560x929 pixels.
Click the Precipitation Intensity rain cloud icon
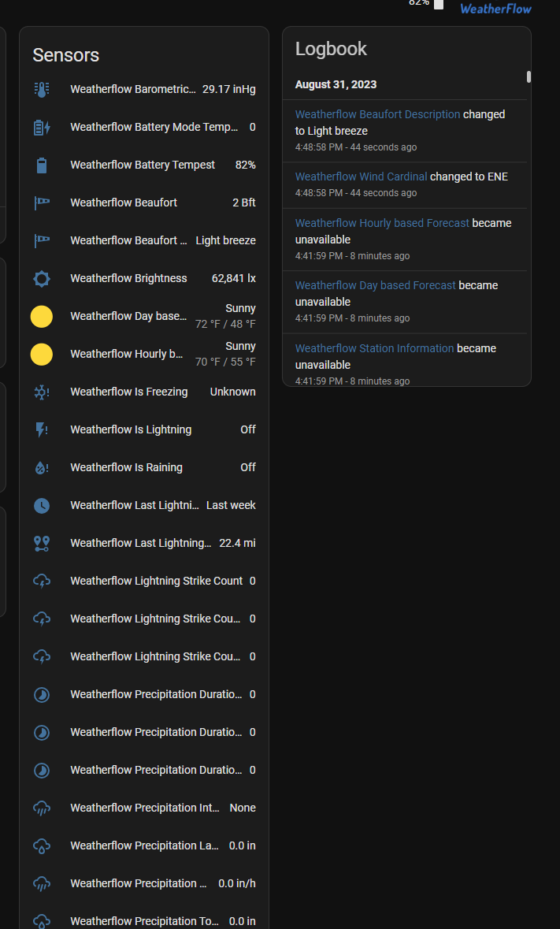(x=41, y=808)
